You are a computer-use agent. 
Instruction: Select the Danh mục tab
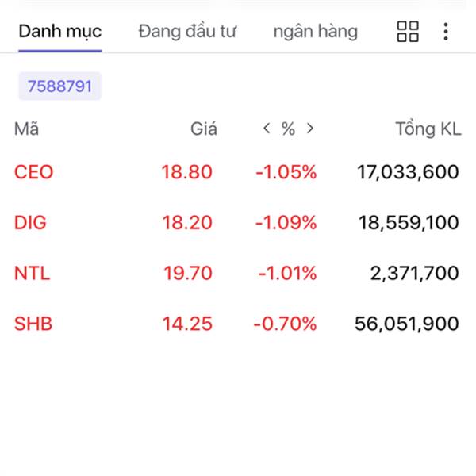click(60, 32)
